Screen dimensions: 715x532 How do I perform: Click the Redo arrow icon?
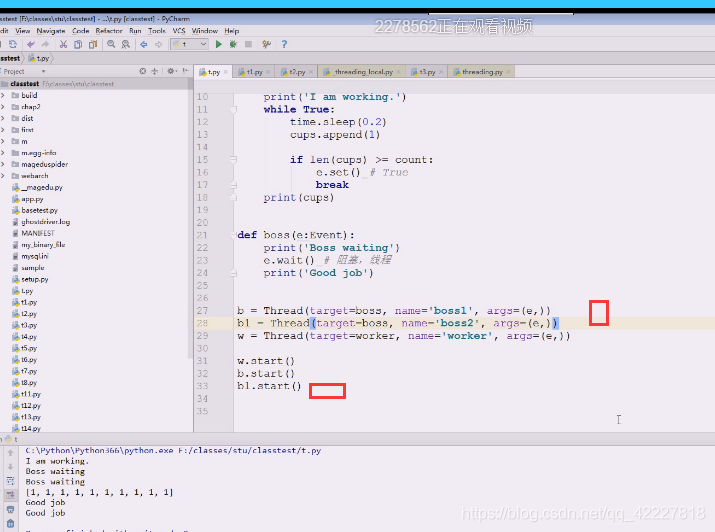[45, 44]
